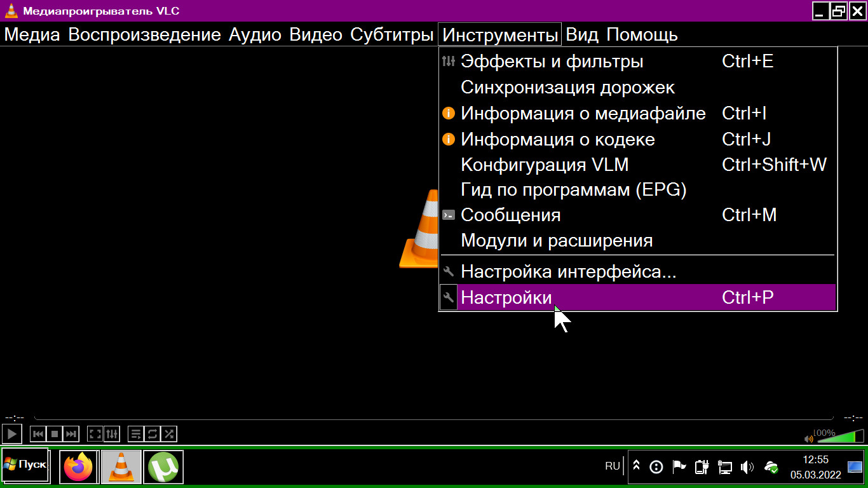
Task: Expand the Субтитры menu
Action: pos(391,34)
